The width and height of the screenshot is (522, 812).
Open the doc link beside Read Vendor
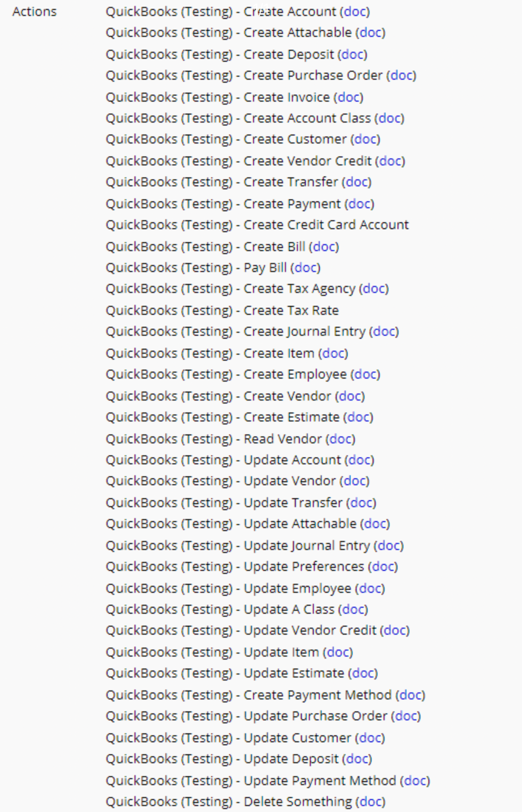(342, 439)
